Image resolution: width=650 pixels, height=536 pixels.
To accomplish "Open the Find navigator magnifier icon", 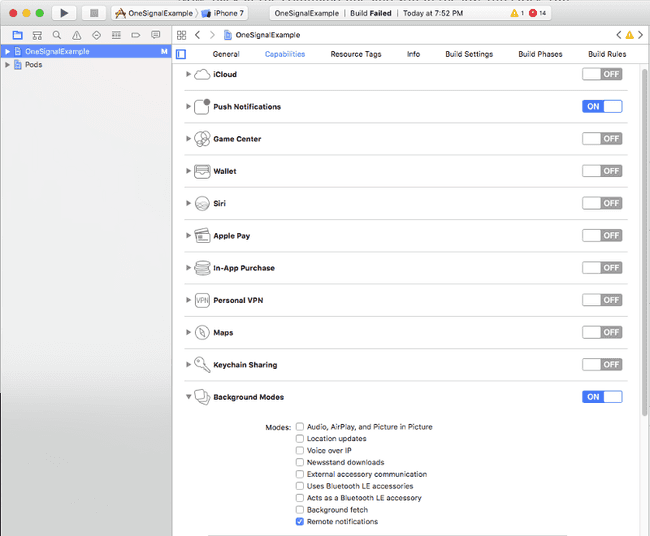I will click(57, 35).
